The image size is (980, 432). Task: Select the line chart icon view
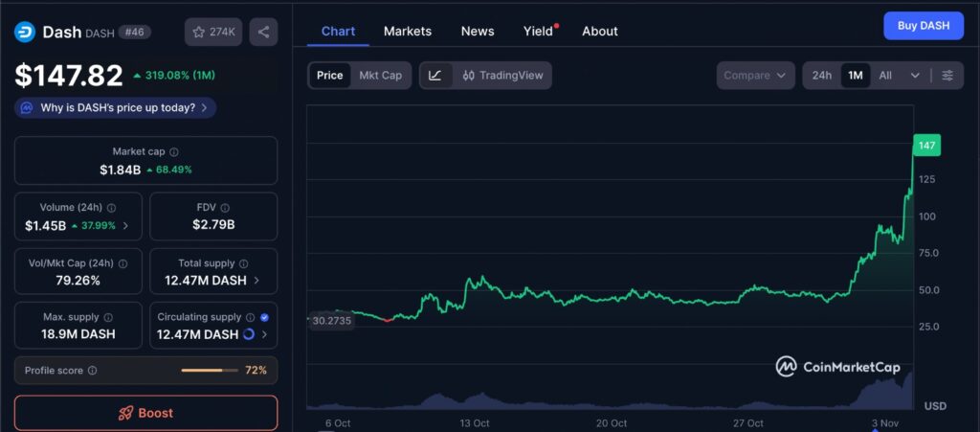435,76
